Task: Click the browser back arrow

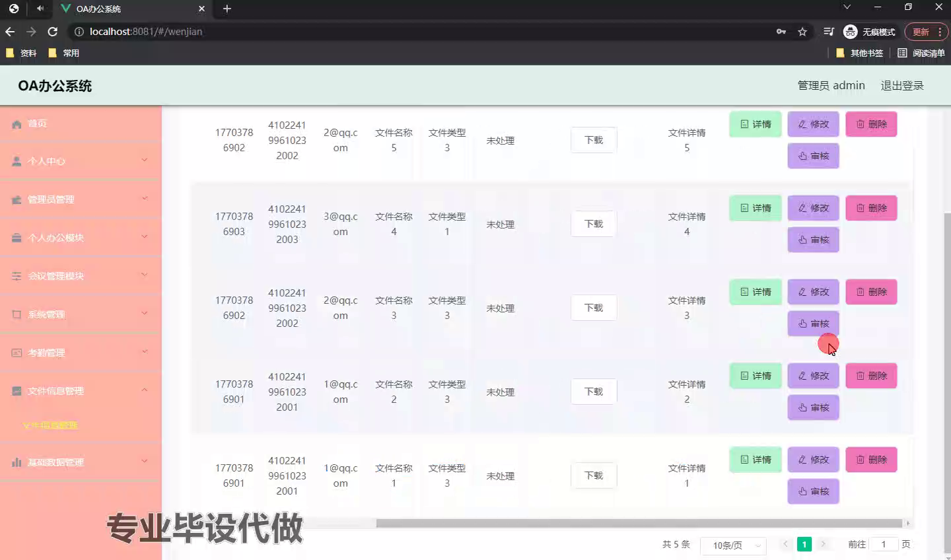Action: pos(10,32)
